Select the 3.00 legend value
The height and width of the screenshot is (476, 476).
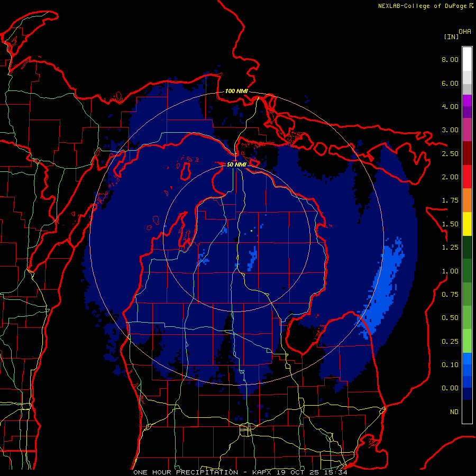(x=450, y=130)
